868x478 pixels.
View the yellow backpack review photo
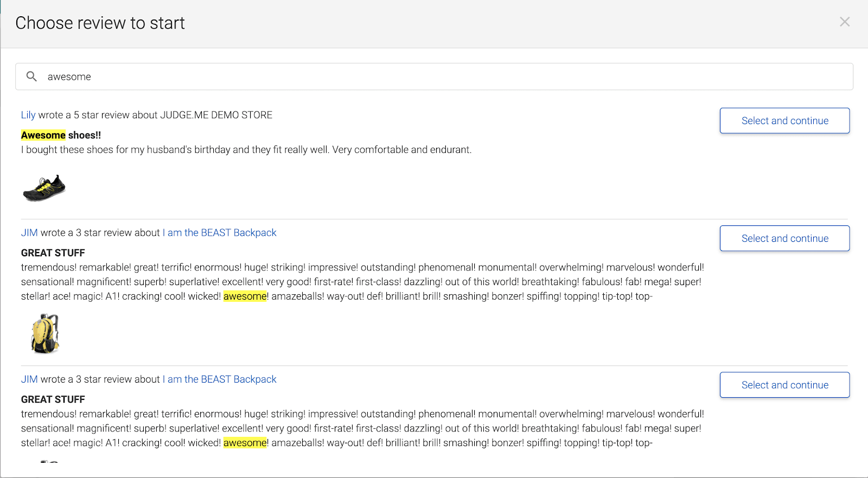tap(45, 333)
